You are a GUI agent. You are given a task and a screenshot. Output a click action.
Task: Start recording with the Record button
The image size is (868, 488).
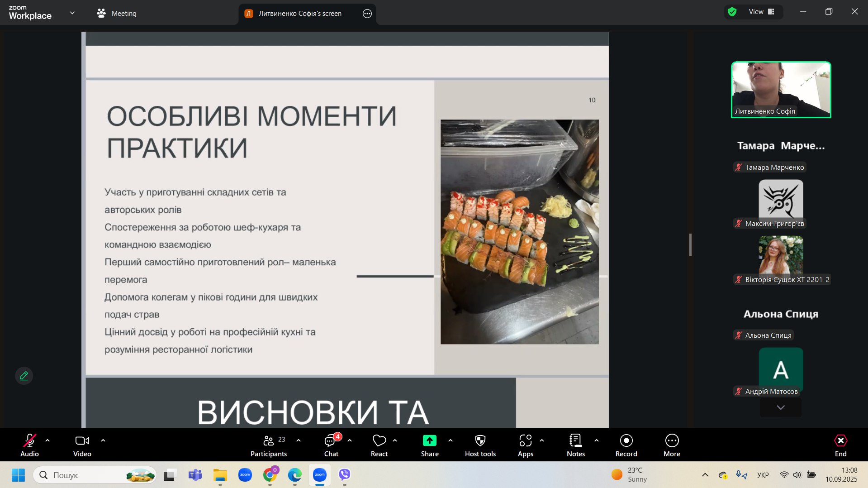point(626,445)
